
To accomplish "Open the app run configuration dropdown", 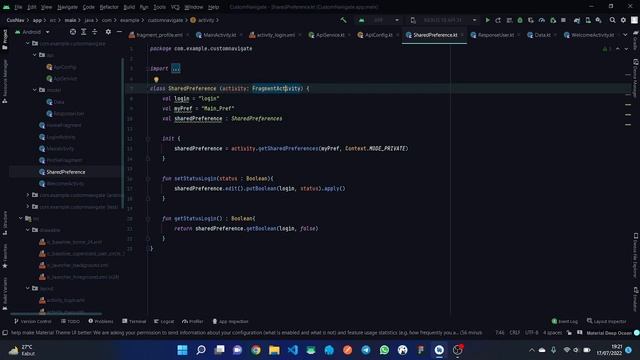I will [x=379, y=20].
